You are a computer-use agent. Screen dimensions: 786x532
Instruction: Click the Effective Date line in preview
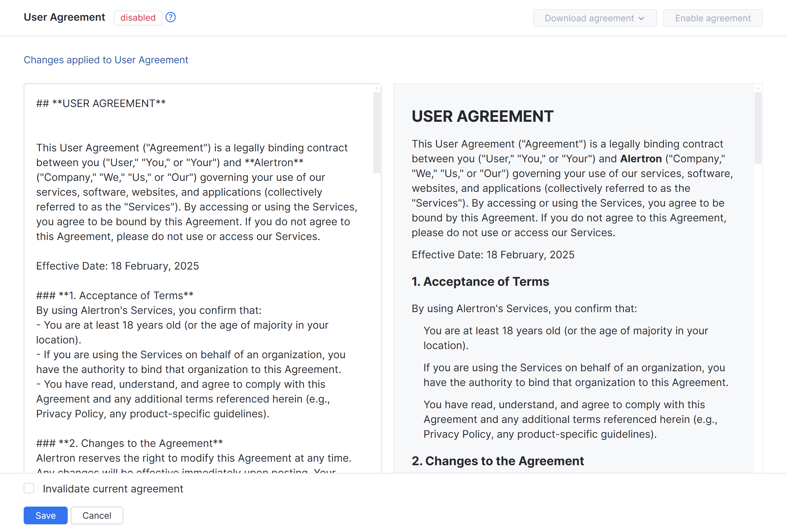(x=493, y=254)
